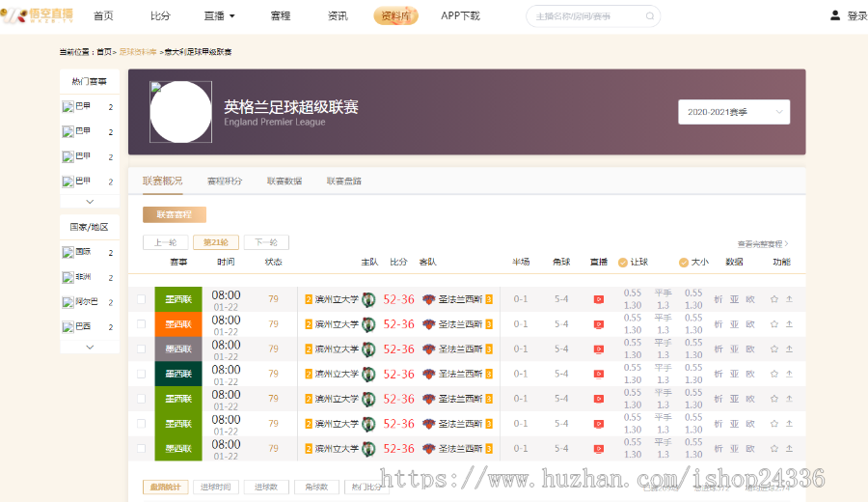Tick the checkbox of the gray-badge match row
This screenshot has height=502, width=868.
click(x=141, y=349)
